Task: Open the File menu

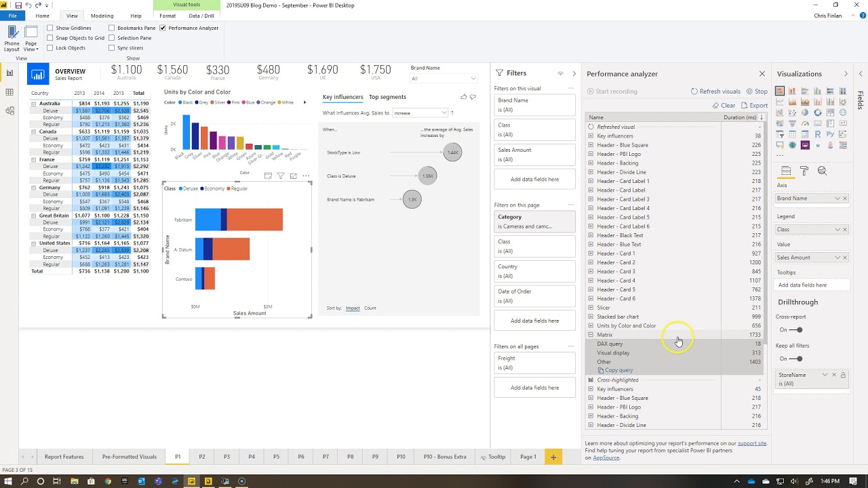Action: 12,16
